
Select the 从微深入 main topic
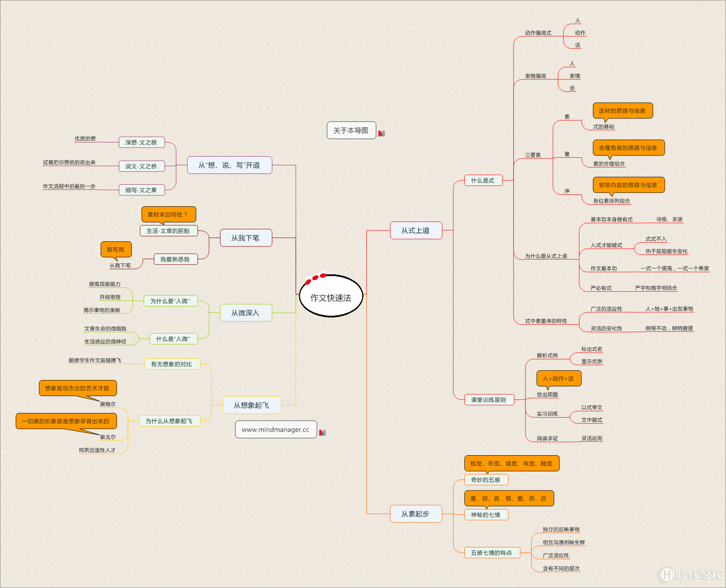[x=246, y=313]
